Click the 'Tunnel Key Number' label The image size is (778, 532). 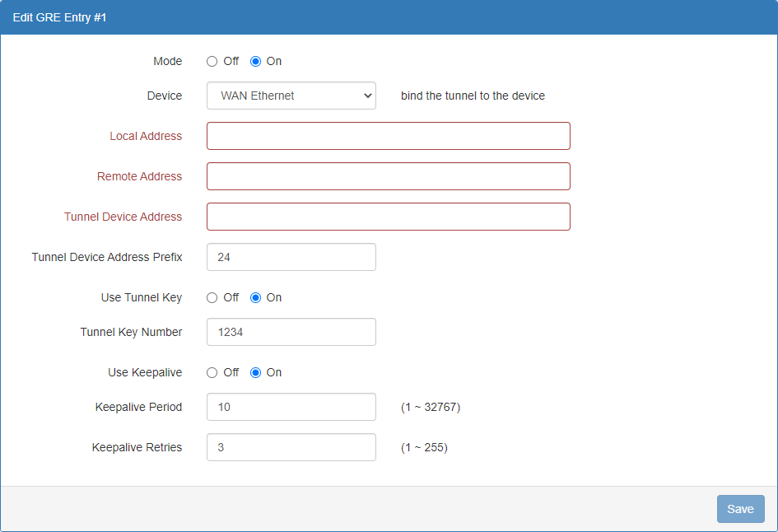click(131, 332)
